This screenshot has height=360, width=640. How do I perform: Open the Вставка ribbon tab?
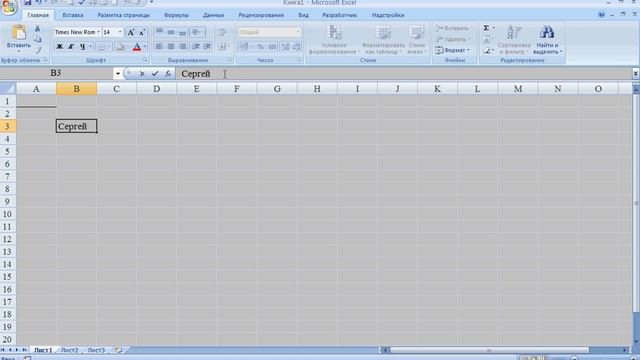(x=73, y=15)
